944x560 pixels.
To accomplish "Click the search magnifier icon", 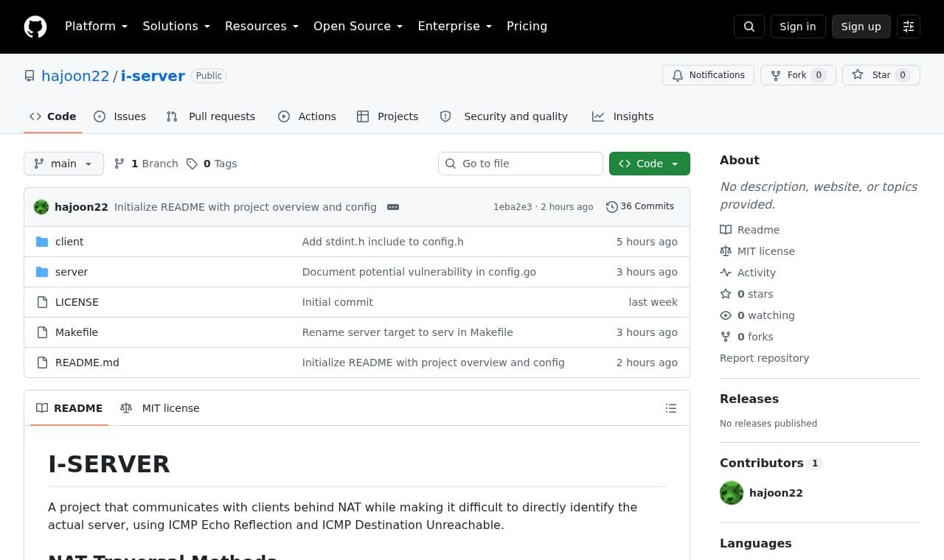I will coord(749,27).
